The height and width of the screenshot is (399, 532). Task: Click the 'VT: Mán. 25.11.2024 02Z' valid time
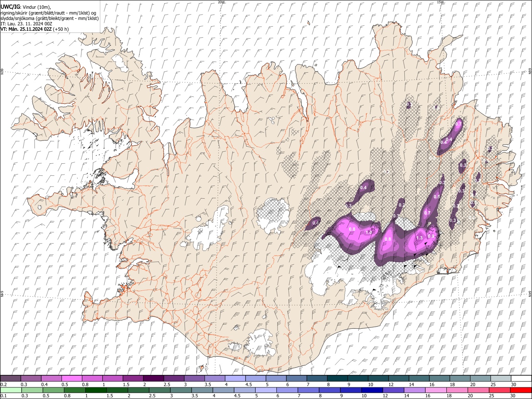pos(26,29)
